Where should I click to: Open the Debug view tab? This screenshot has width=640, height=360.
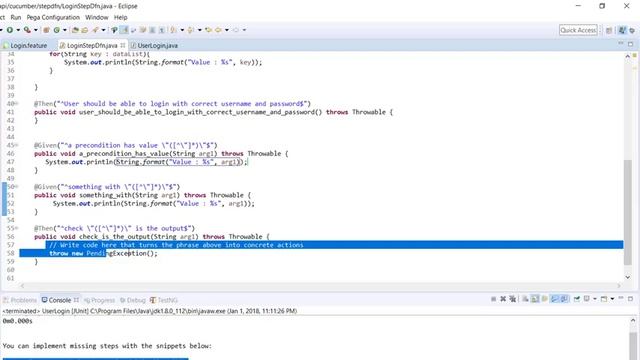[133, 300]
